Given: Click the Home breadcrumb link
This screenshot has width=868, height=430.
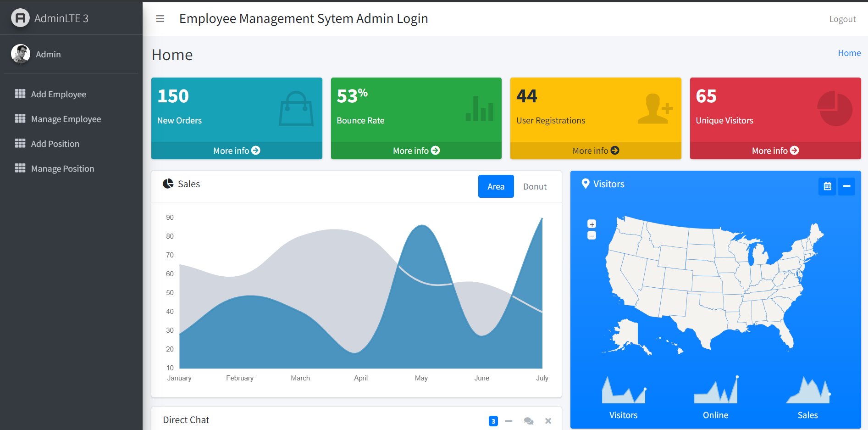Looking at the screenshot, I should pos(849,53).
